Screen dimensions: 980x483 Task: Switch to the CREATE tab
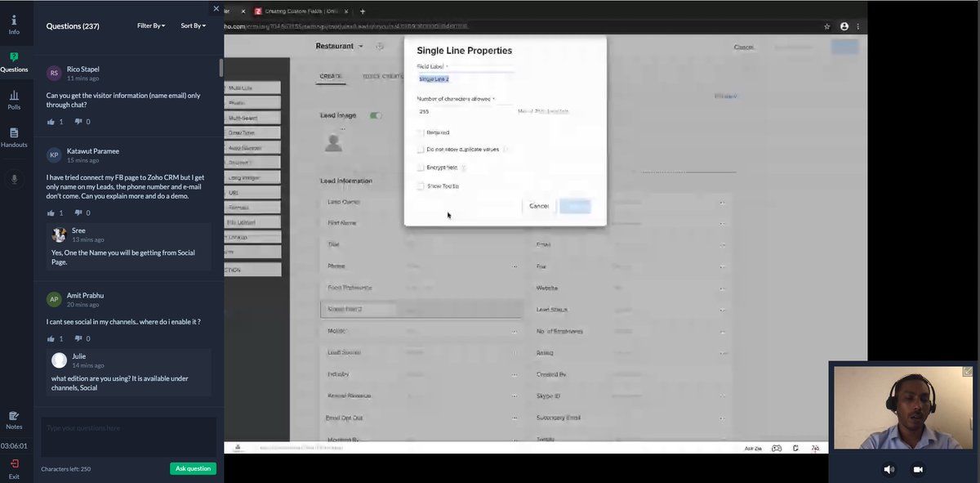click(331, 76)
